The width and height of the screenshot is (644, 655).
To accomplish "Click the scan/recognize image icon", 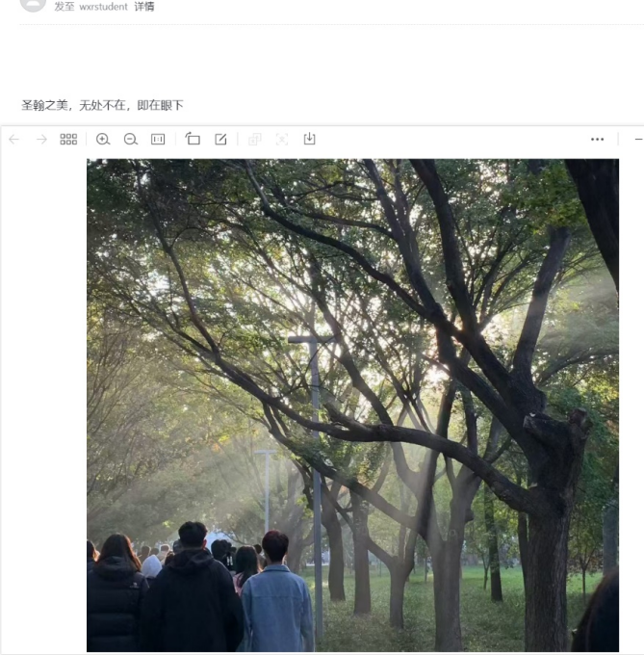I will click(x=282, y=139).
